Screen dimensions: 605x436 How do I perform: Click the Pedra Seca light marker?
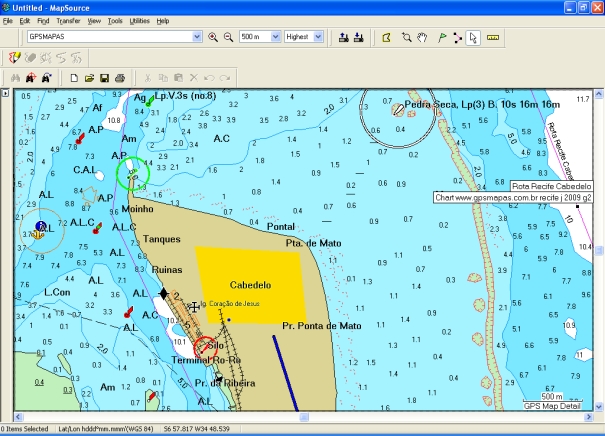click(399, 111)
